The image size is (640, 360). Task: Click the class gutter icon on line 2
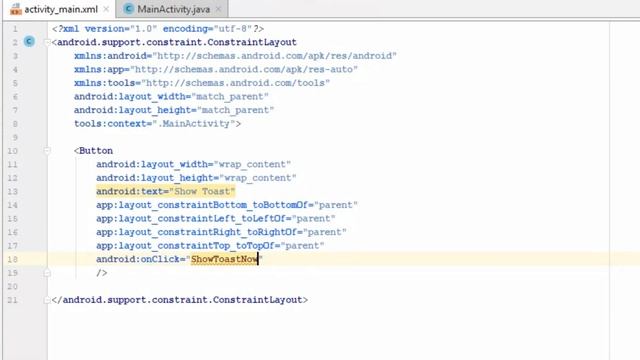(x=29, y=42)
